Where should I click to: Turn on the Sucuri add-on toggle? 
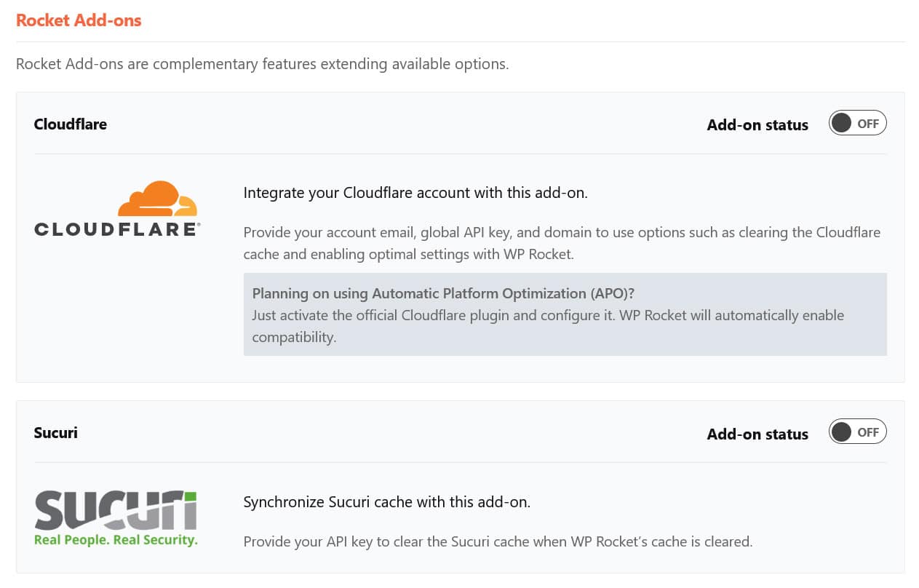pos(857,432)
